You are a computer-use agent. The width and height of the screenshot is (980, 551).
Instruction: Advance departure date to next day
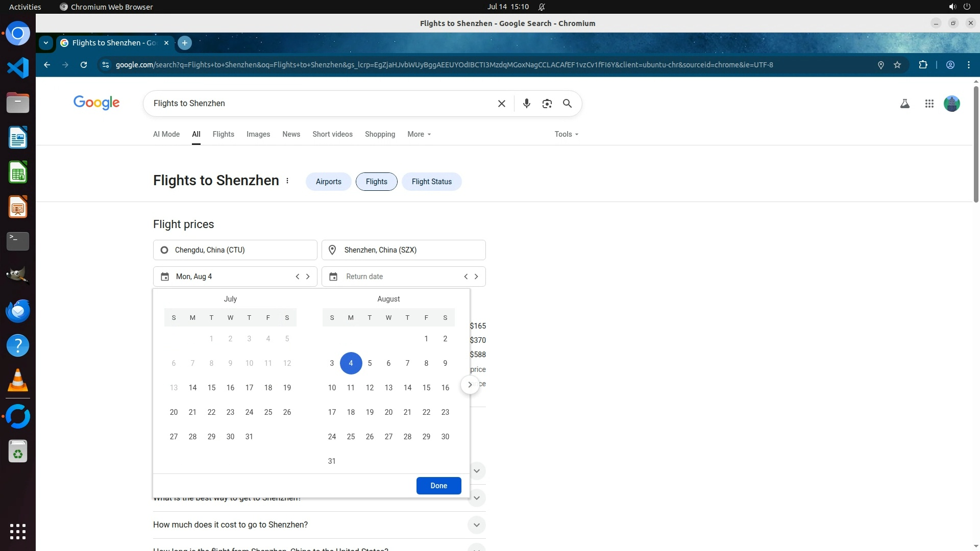[x=308, y=277]
